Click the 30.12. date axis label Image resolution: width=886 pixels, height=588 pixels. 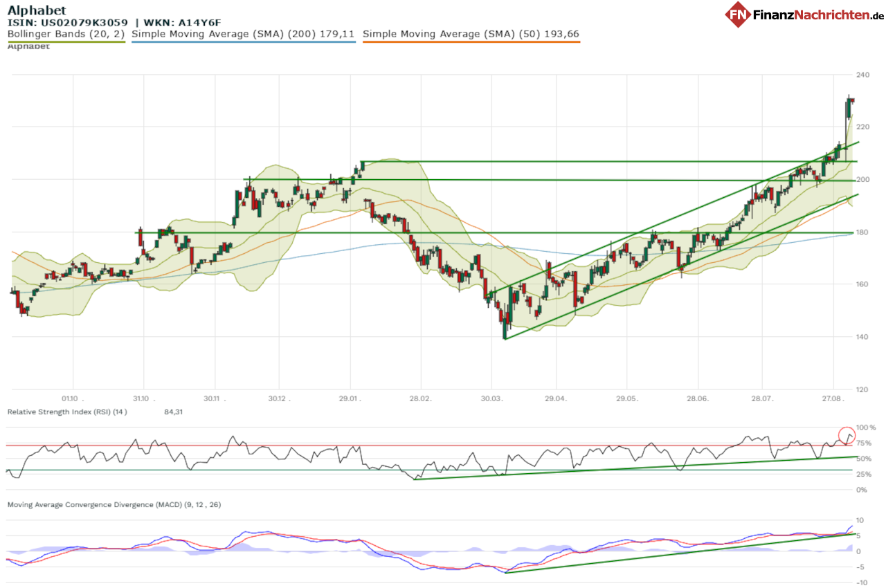click(x=278, y=398)
